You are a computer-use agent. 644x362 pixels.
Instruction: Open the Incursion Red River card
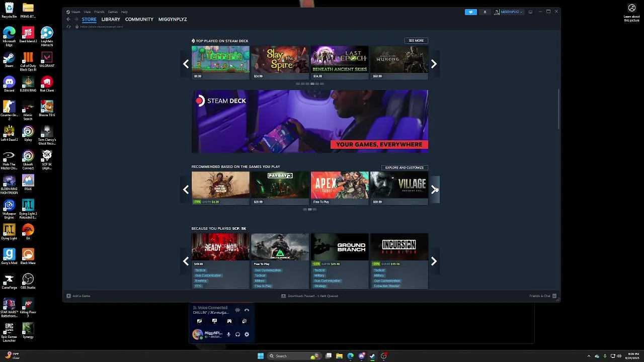tap(399, 261)
